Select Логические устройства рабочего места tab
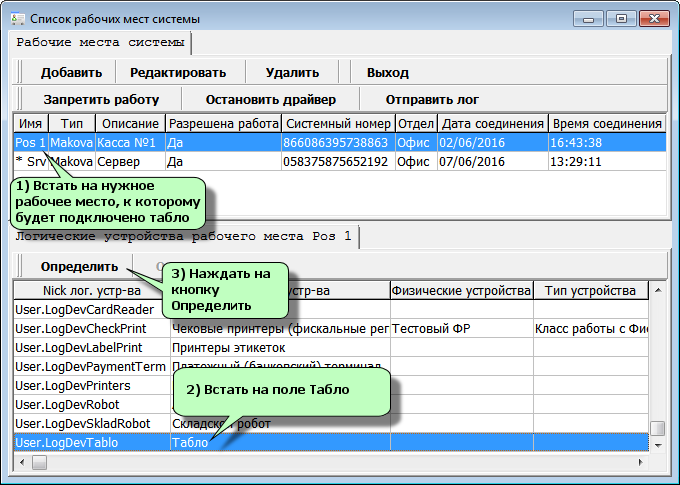 point(185,237)
